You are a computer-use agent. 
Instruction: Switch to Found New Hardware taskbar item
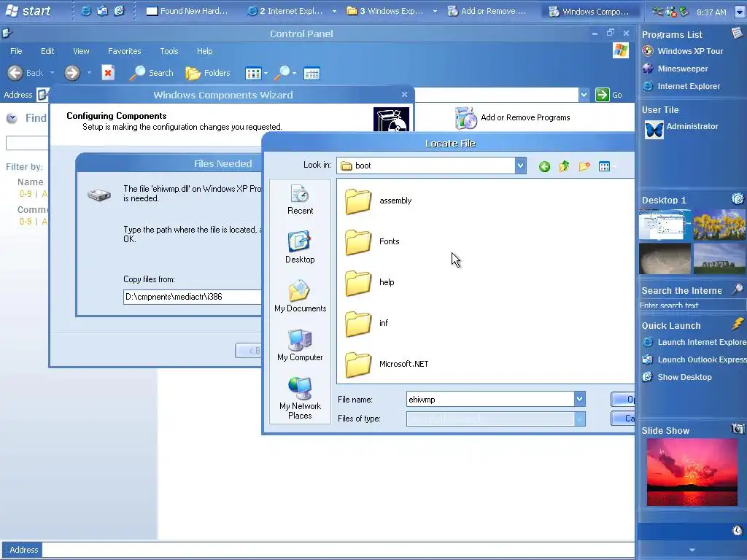point(187,11)
